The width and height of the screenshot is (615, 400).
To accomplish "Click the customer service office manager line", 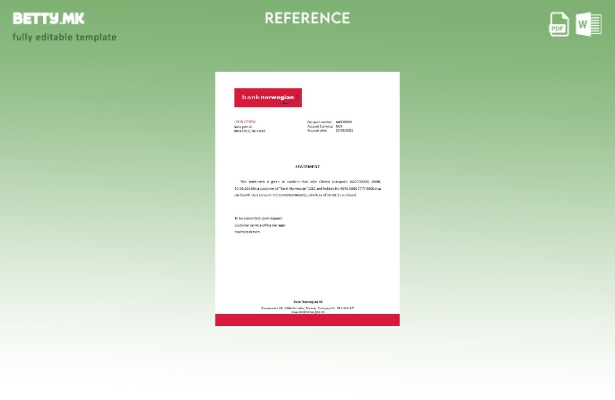I will pos(260,225).
